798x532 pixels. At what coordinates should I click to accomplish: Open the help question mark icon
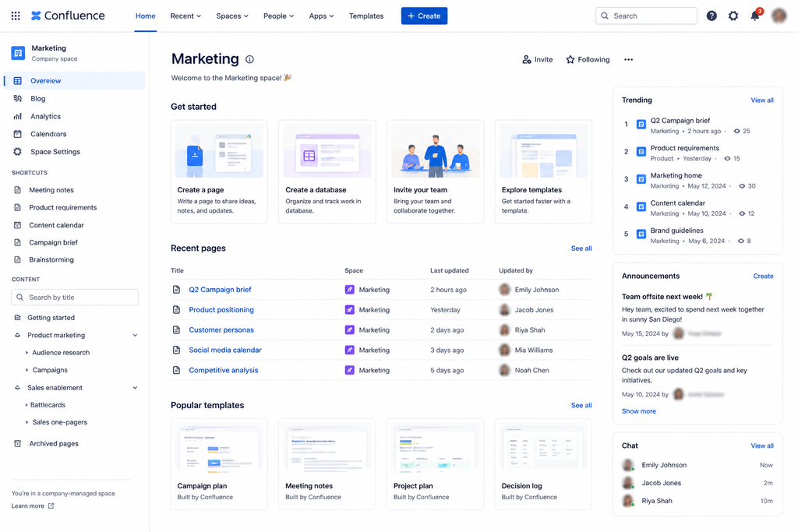[x=711, y=16]
